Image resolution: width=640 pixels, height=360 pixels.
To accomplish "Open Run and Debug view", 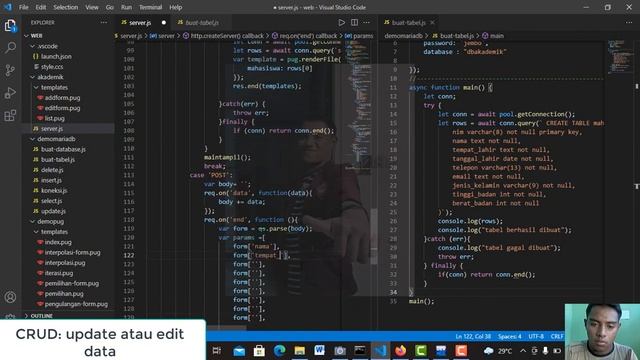I will tap(10, 93).
